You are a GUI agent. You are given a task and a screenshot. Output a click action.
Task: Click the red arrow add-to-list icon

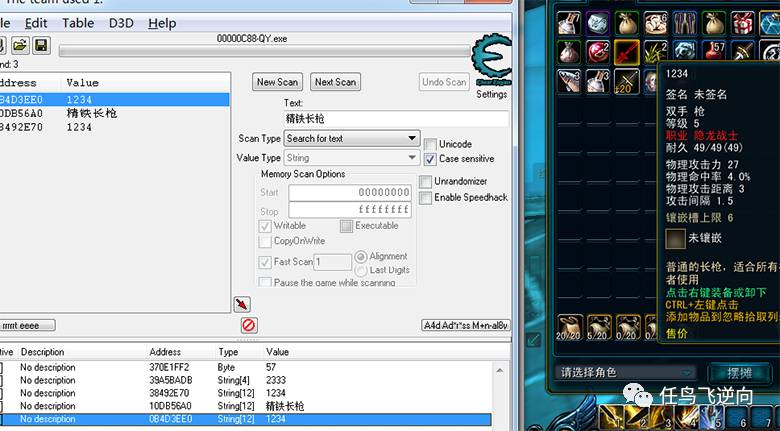[242, 304]
